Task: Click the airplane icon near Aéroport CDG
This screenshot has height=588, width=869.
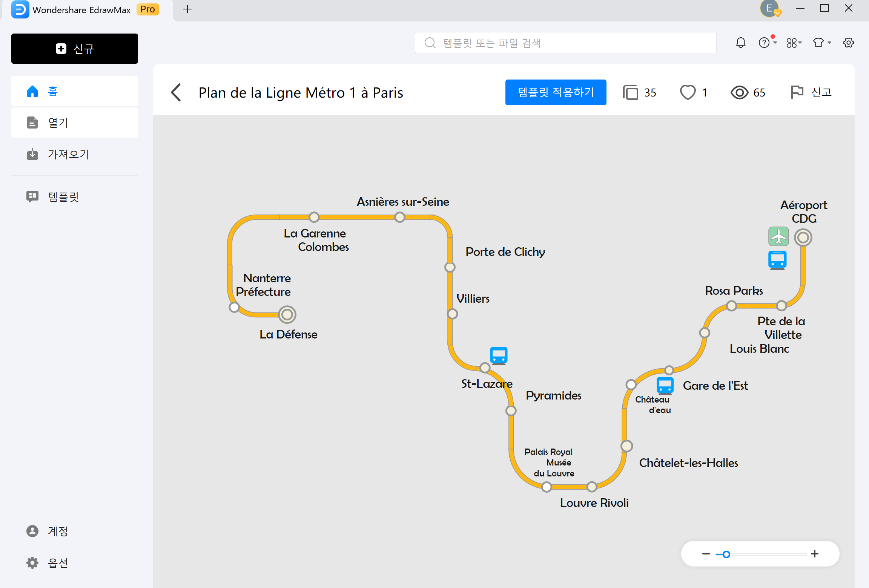Action: click(778, 236)
